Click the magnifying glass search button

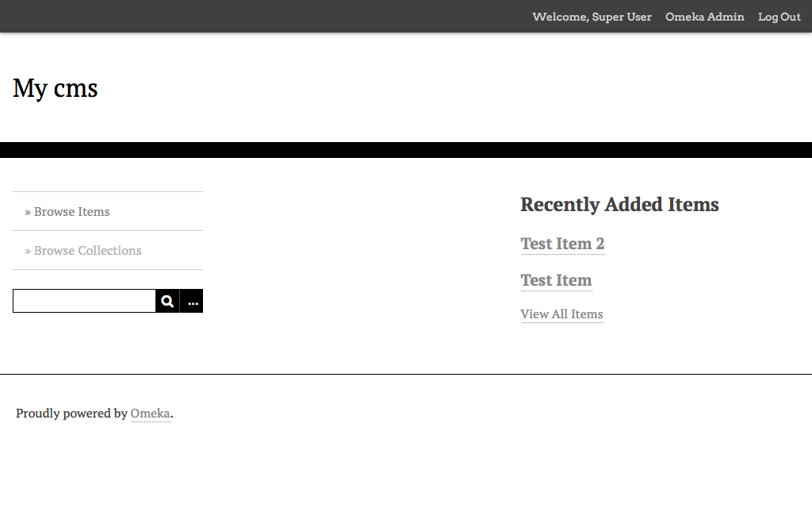click(x=167, y=302)
